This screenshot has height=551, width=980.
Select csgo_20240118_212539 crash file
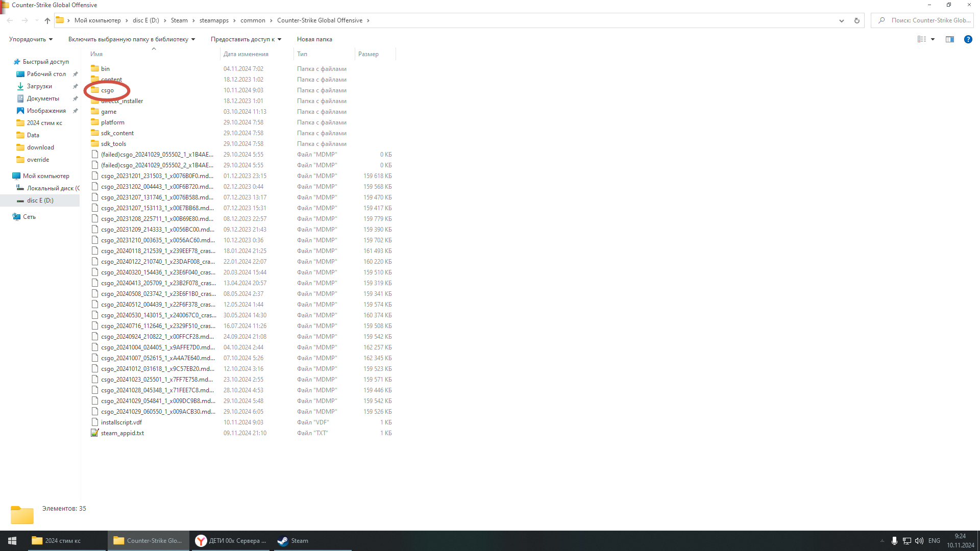coord(158,251)
